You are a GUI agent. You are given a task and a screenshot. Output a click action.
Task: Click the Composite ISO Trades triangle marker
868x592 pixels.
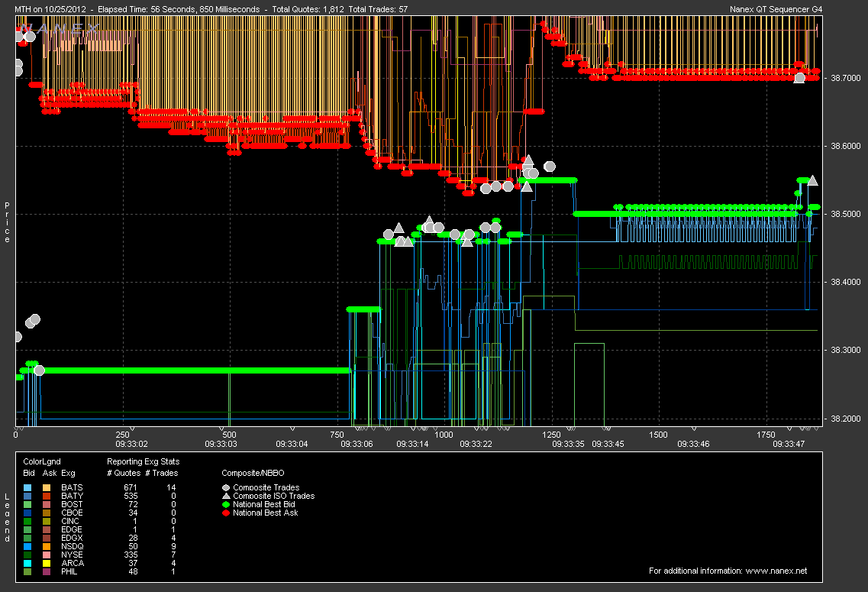pos(226,497)
